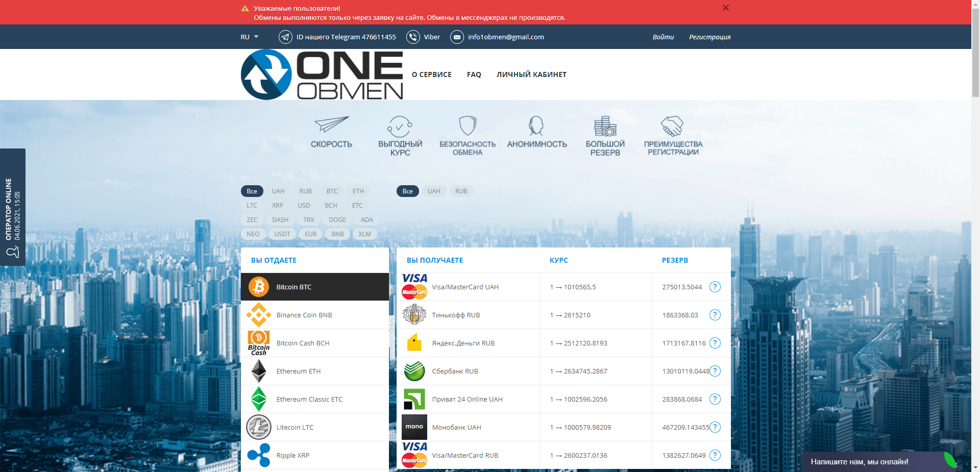980x472 pixels.
Task: Click the Регистрация link
Action: (x=709, y=37)
